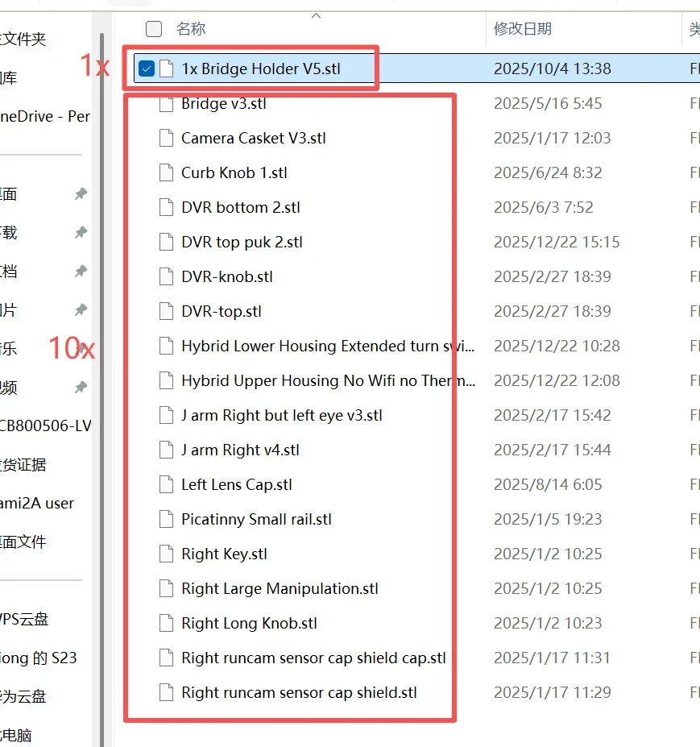Click the icon of Right runcam sensor cap shield.stl
Image resolution: width=700 pixels, height=747 pixels.
pyautogui.click(x=166, y=692)
